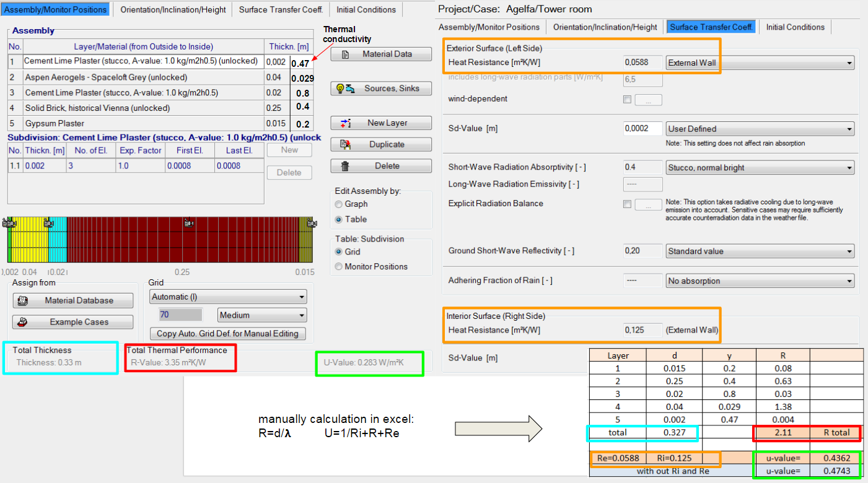The height and width of the screenshot is (483, 868).
Task: Open Explicit Radiation Balance options via ellipsis button
Action: (x=648, y=204)
